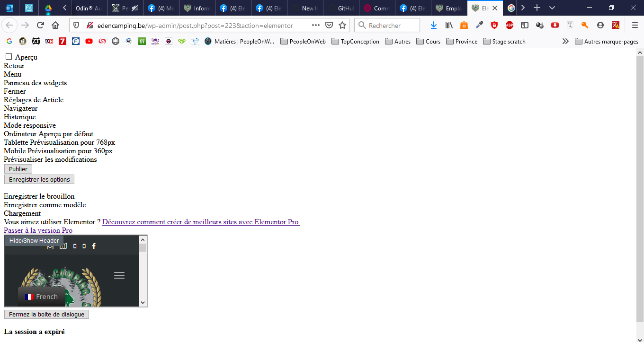Toggle the Aperçu checkbox
The height and width of the screenshot is (342, 644).
point(9,57)
